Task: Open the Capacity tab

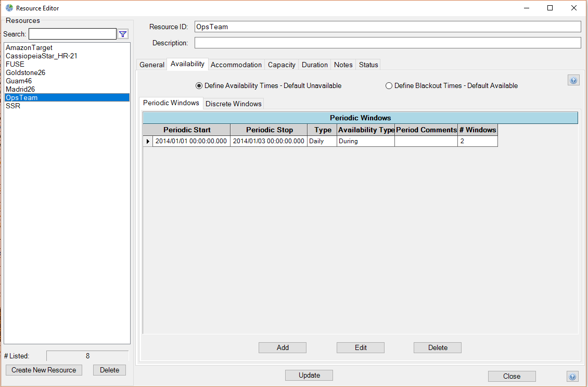Action: click(282, 65)
